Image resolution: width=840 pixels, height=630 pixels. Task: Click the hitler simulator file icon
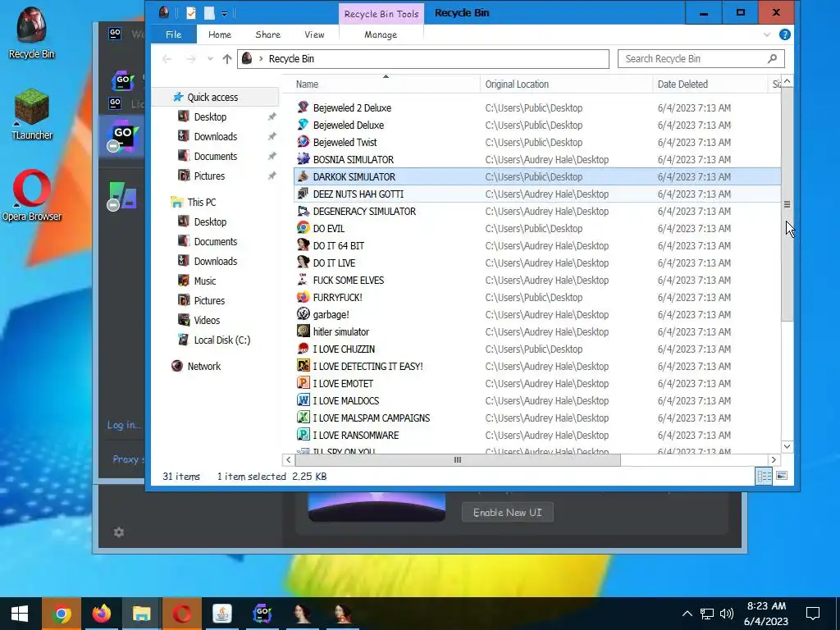[x=304, y=331]
